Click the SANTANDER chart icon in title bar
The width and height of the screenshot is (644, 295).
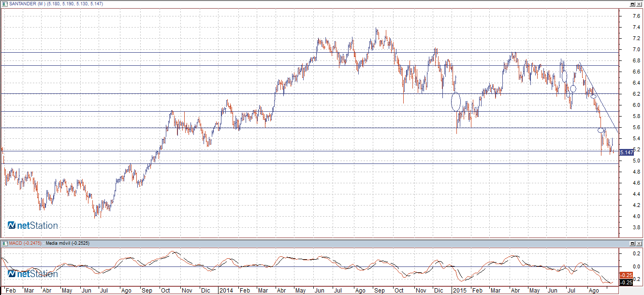(4, 3)
